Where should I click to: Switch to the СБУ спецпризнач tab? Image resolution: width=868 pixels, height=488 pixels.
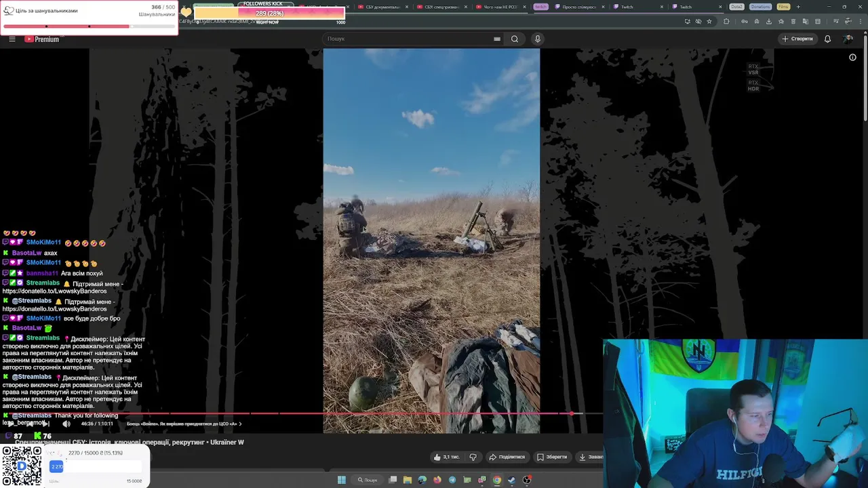click(442, 7)
